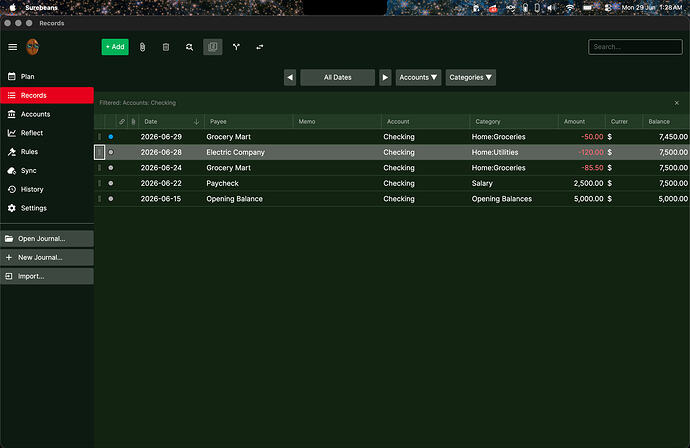The image size is (690, 448).
Task: Open the Sync section
Action: tap(47, 171)
